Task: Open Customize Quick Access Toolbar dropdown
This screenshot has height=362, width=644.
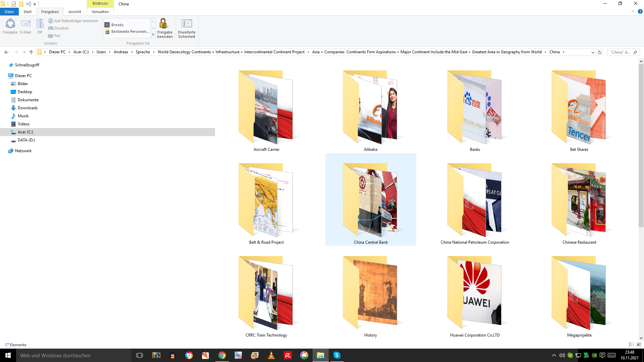Action: click(35, 4)
